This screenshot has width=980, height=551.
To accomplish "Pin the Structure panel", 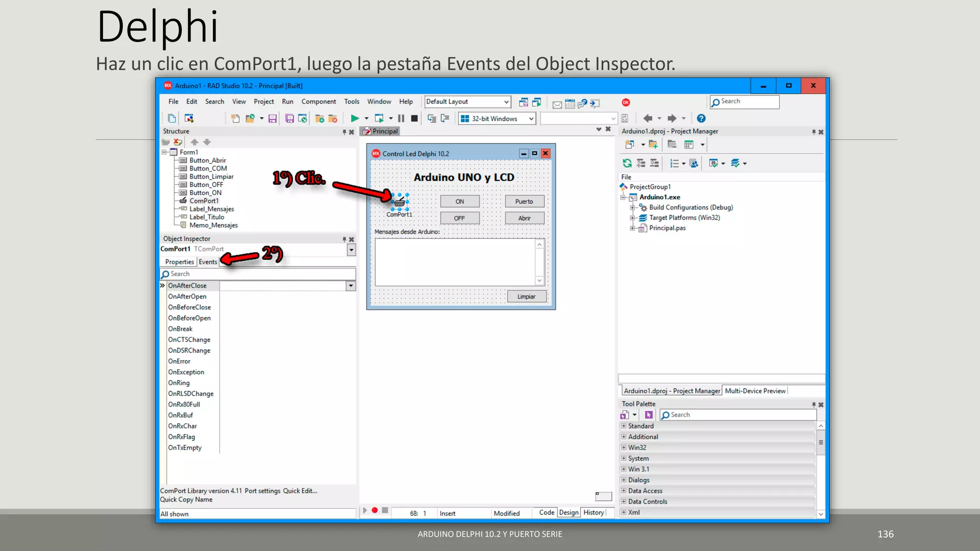I will click(x=344, y=132).
